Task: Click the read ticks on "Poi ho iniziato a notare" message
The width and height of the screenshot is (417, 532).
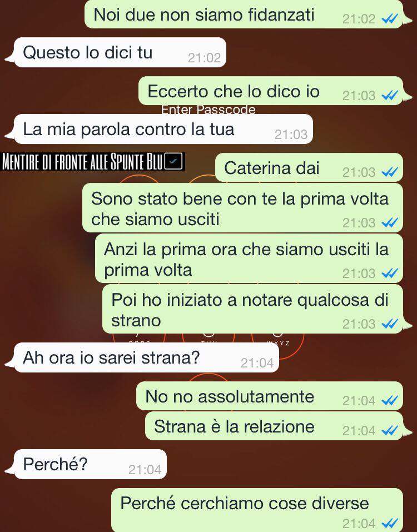Action: 390,324
